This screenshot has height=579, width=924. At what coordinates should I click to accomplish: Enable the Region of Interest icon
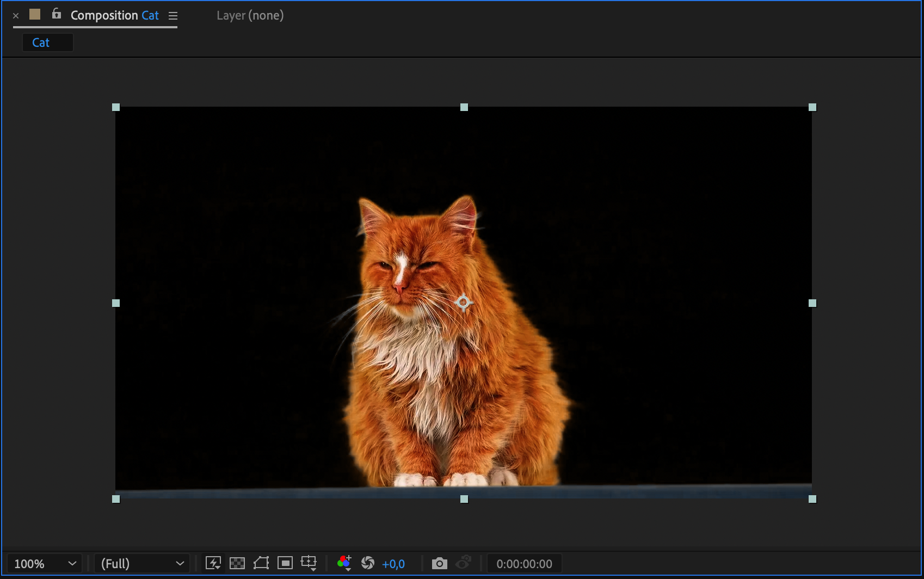pyautogui.click(x=285, y=563)
